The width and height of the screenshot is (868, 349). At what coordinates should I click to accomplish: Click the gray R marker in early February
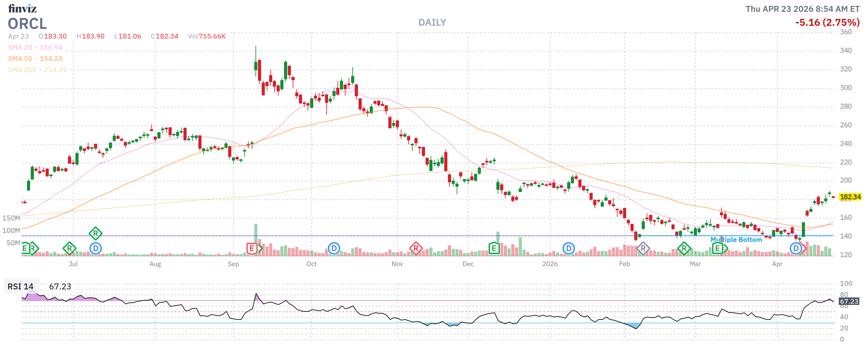tap(643, 249)
